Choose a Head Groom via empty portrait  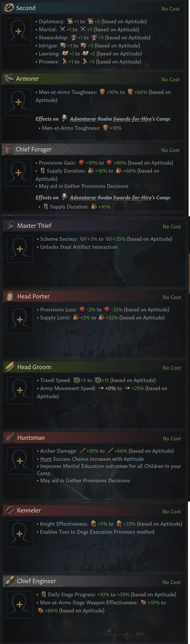click(20, 390)
